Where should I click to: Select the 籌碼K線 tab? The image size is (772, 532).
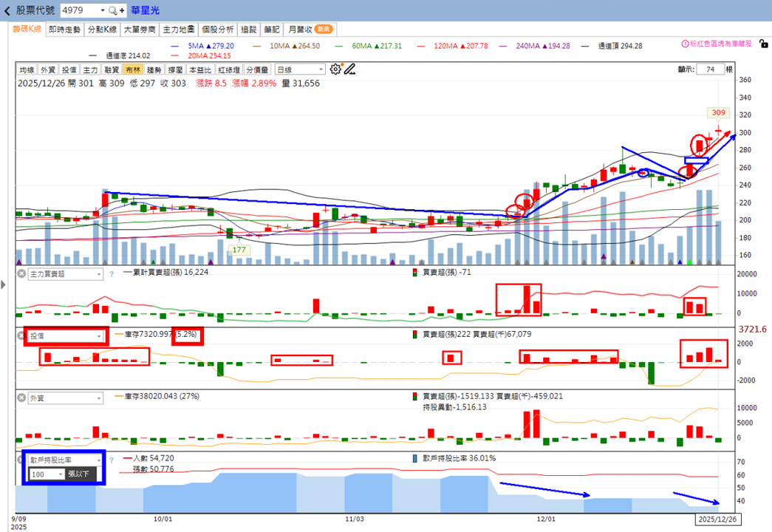pyautogui.click(x=27, y=29)
